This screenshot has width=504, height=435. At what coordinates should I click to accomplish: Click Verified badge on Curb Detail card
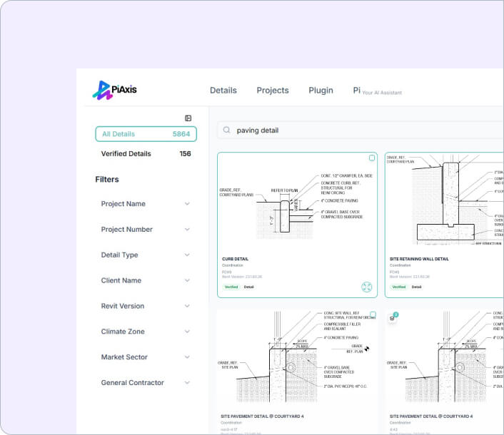(x=231, y=287)
